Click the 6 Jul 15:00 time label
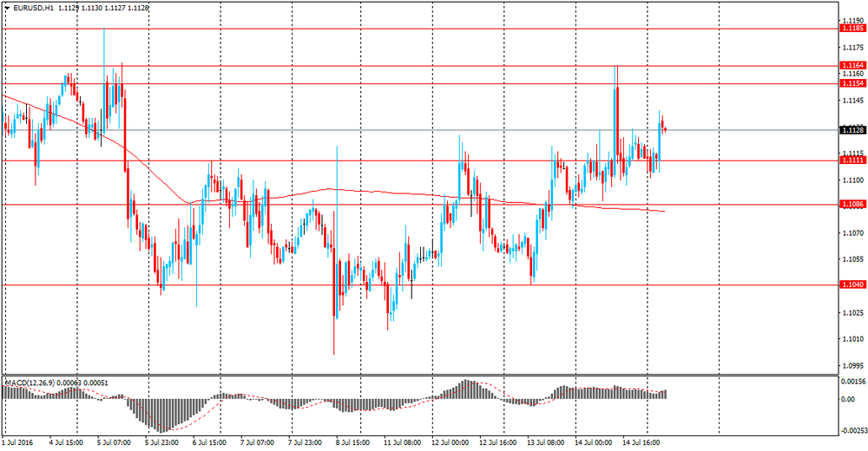The image size is (868, 451). [209, 442]
